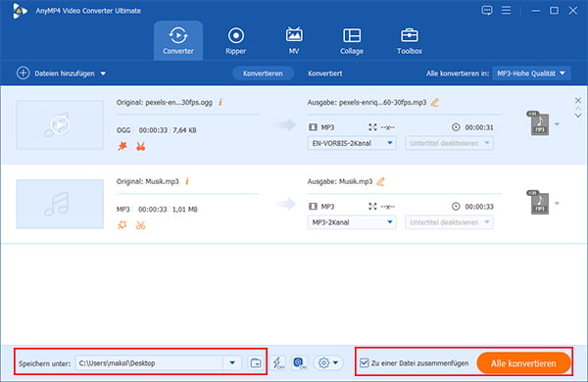Click the 7,64 KB file size text
This screenshot has width=588, height=382.
coord(184,130)
